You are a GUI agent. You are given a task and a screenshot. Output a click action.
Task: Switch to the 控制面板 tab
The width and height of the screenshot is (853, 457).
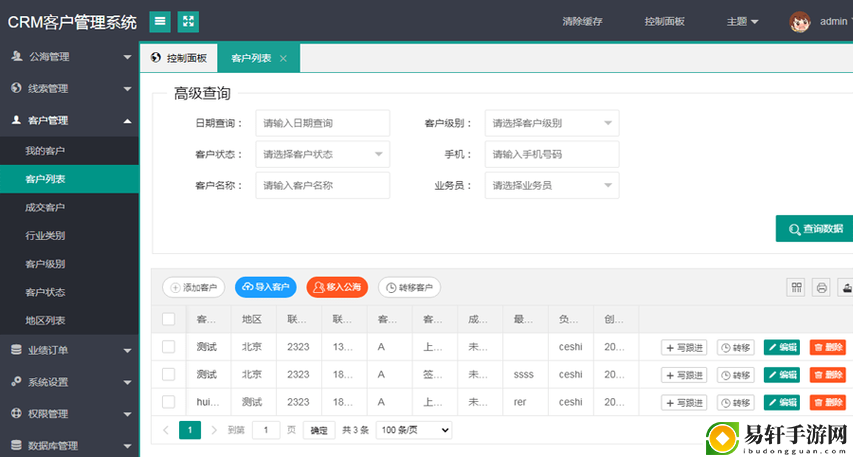coord(179,58)
